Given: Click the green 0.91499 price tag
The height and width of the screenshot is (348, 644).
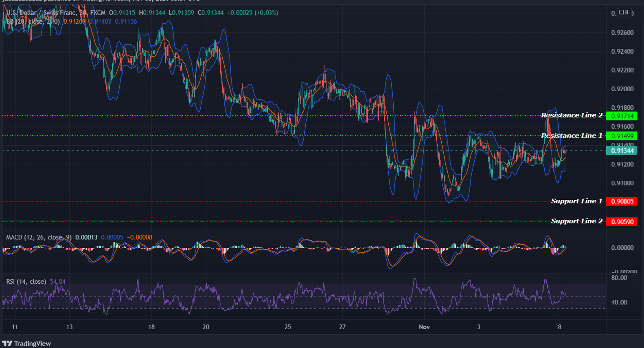Looking at the screenshot, I should click(622, 136).
